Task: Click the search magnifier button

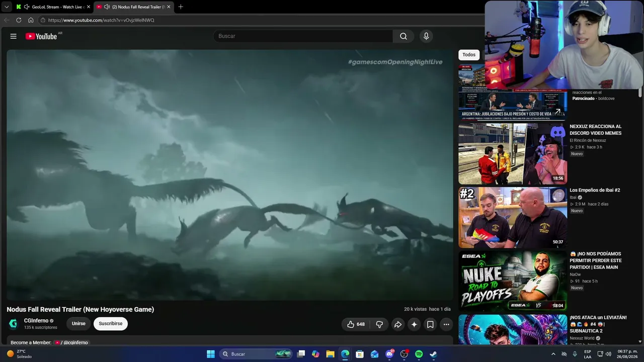Action: point(404,36)
